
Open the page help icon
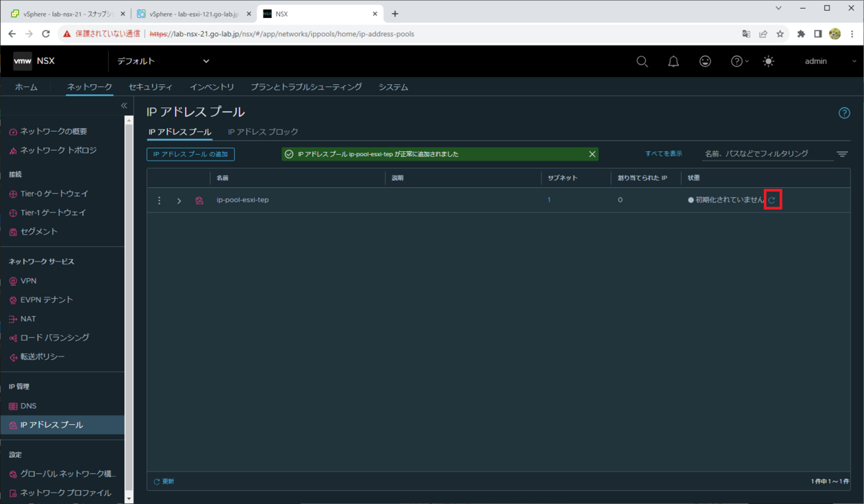coord(845,113)
